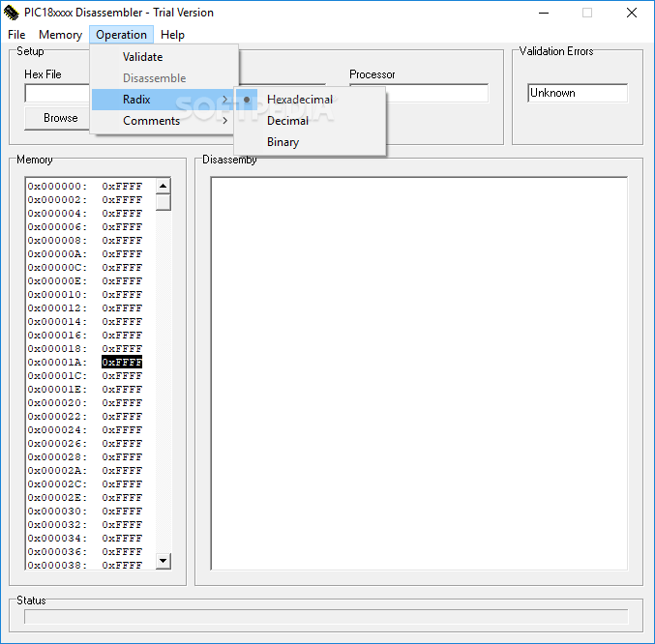Select memory address 0x000006 row
655x644 pixels.
point(85,227)
